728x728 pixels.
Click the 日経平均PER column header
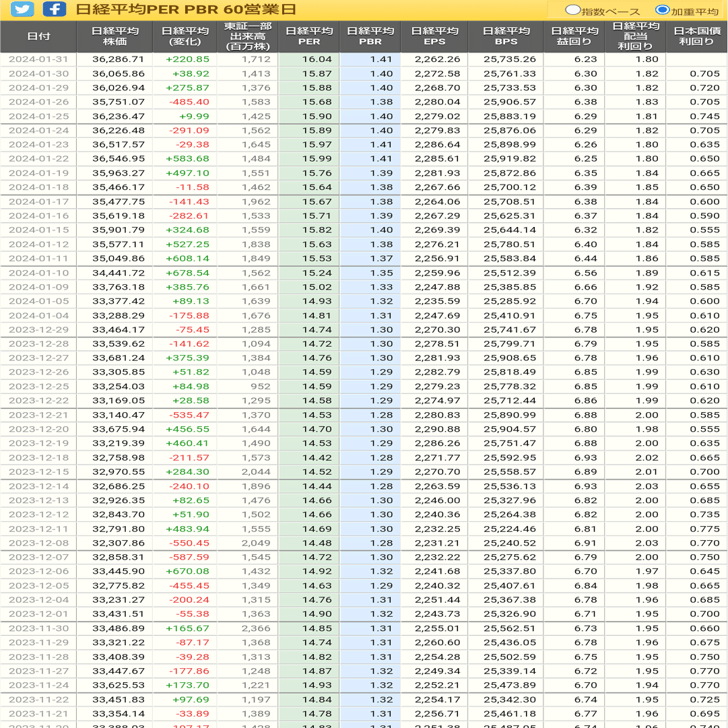tap(308, 36)
